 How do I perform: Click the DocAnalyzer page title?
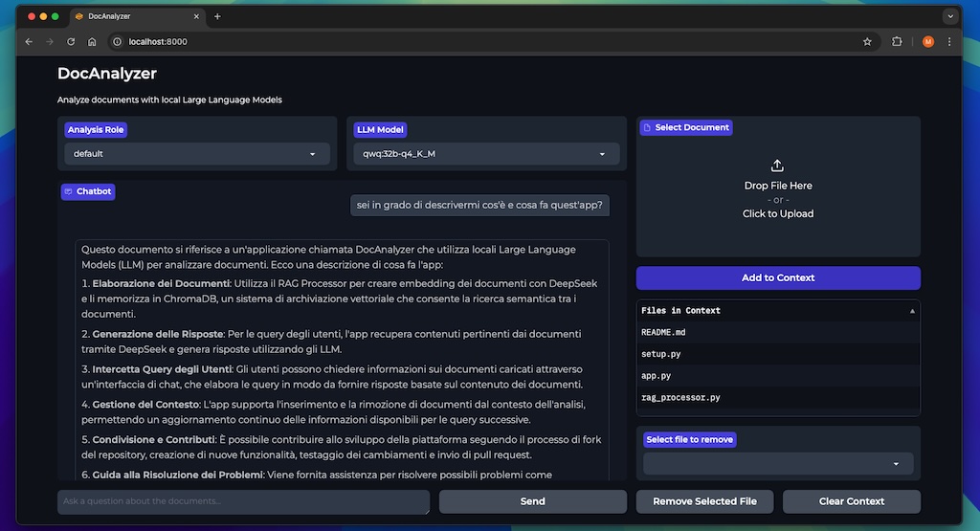point(107,74)
